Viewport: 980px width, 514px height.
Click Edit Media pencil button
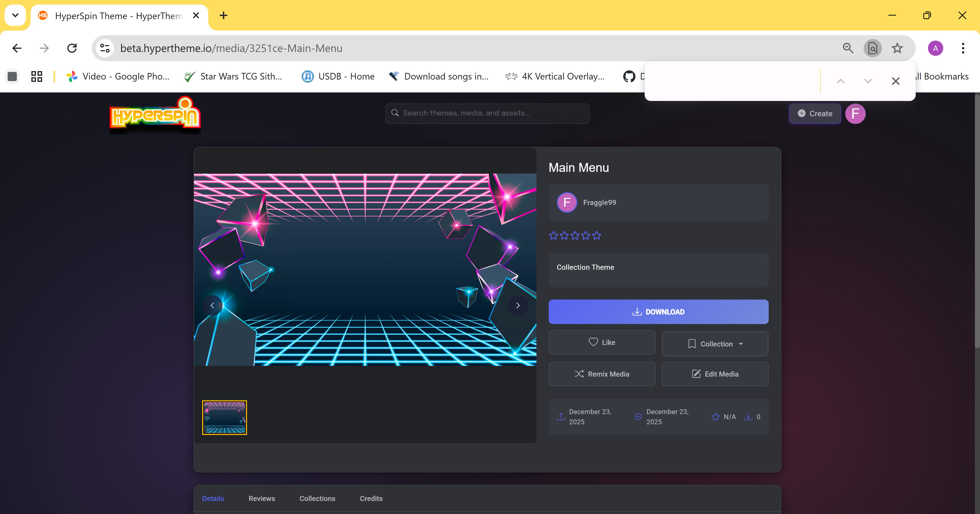(715, 374)
